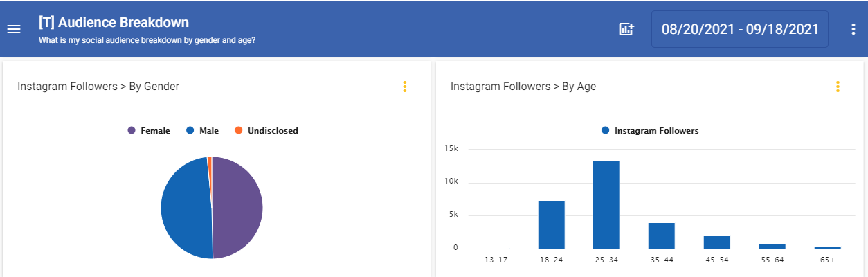The image size is (868, 277).
Task: Click the add chart widget icon
Action: pyautogui.click(x=626, y=29)
